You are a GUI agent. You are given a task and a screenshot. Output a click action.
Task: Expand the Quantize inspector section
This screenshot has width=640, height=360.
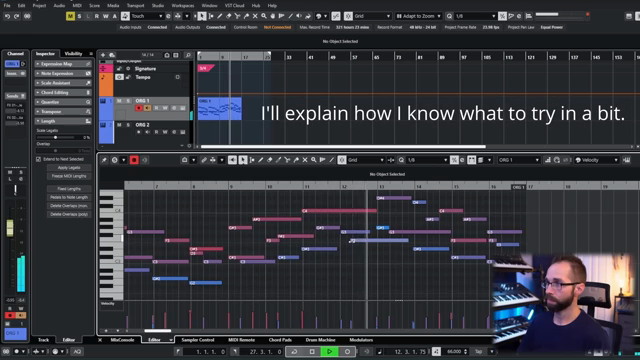(x=63, y=102)
